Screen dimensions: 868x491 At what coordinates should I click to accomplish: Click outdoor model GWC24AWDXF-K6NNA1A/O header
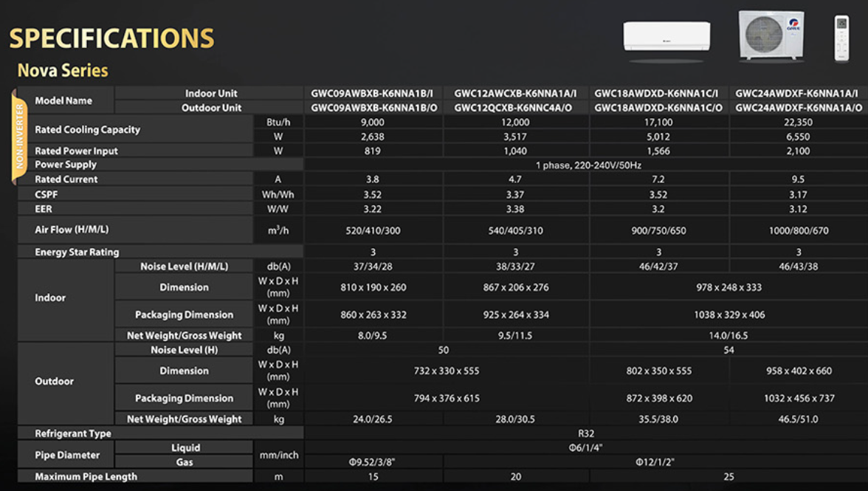(799, 108)
